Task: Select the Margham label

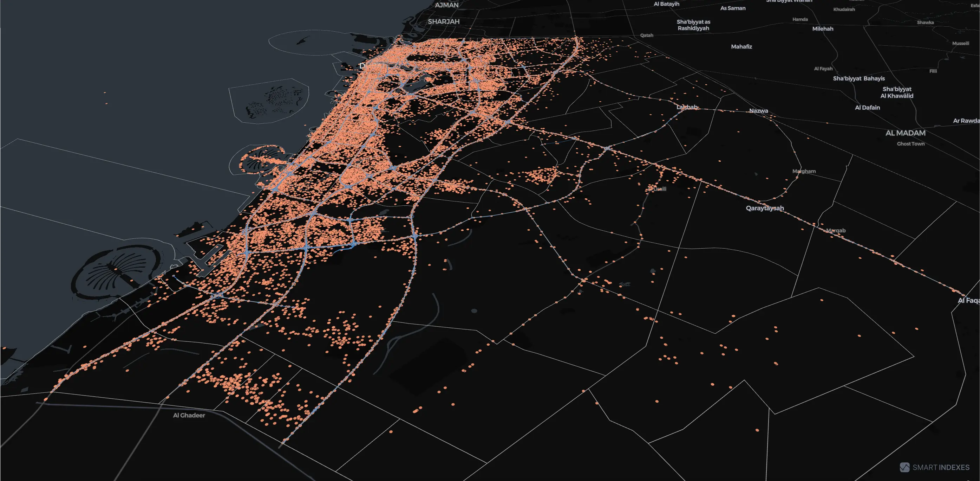Action: (x=803, y=171)
